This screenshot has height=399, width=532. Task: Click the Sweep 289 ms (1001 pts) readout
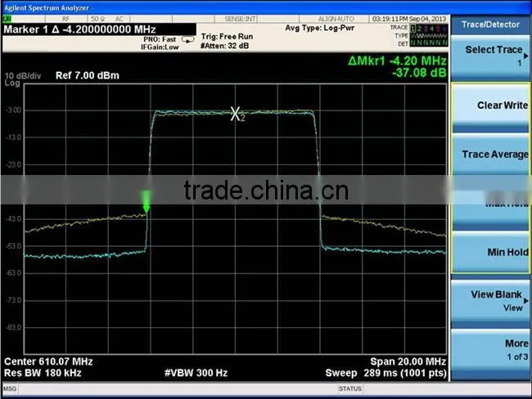click(385, 373)
